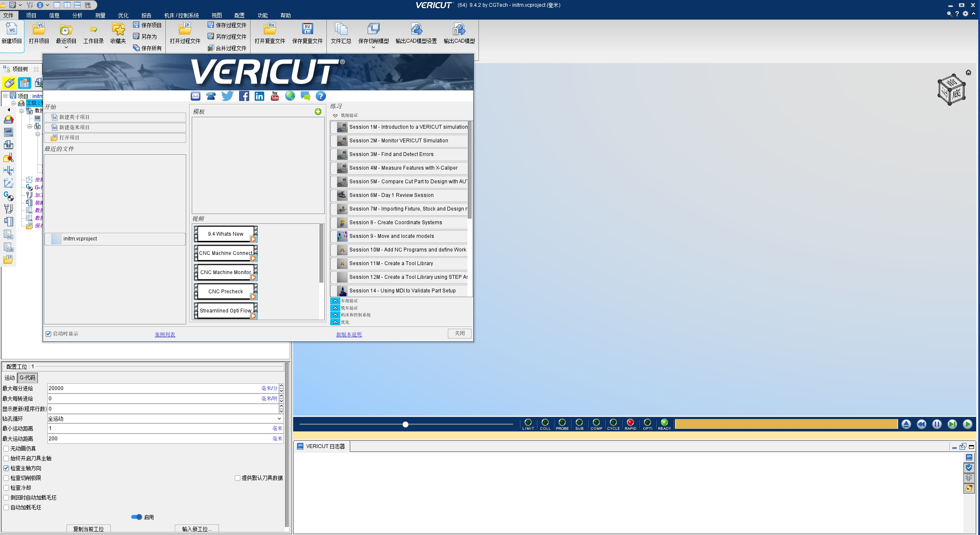Click the simulation speed slider handle
Image resolution: width=980 pixels, height=535 pixels.
click(406, 424)
